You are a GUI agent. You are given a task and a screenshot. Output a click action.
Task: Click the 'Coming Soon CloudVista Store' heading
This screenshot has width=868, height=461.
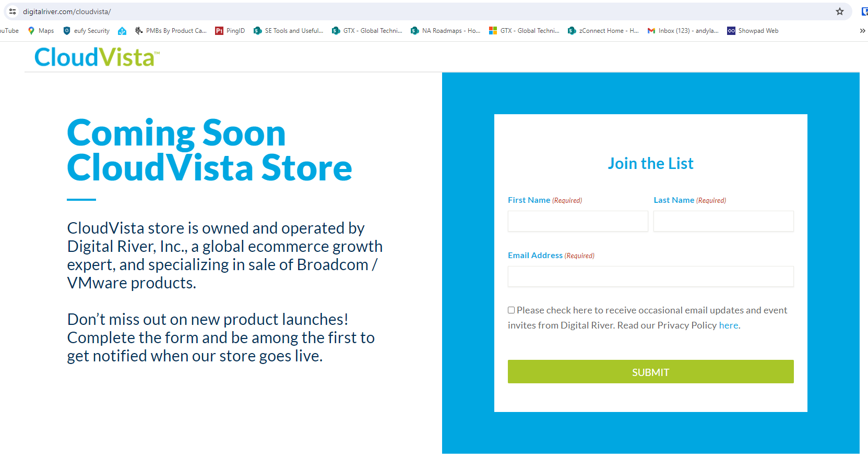pyautogui.click(x=210, y=150)
